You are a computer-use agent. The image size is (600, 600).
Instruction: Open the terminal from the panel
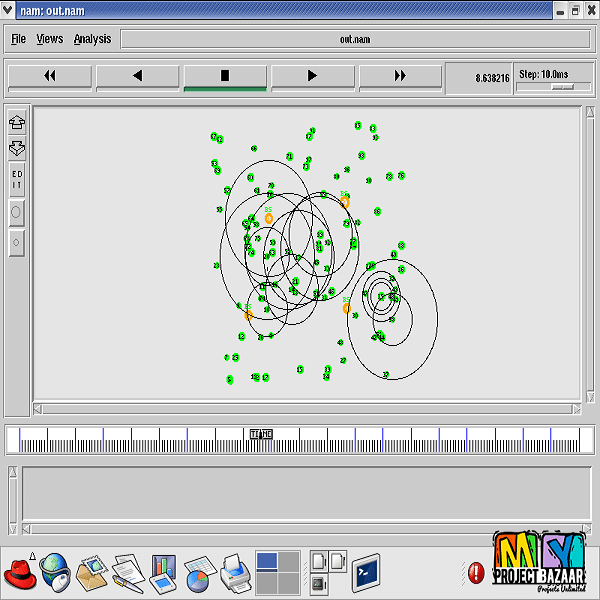click(x=366, y=573)
